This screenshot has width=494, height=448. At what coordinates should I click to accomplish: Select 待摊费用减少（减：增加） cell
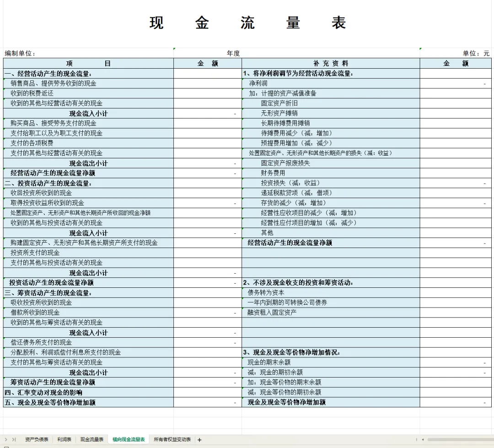[331, 133]
